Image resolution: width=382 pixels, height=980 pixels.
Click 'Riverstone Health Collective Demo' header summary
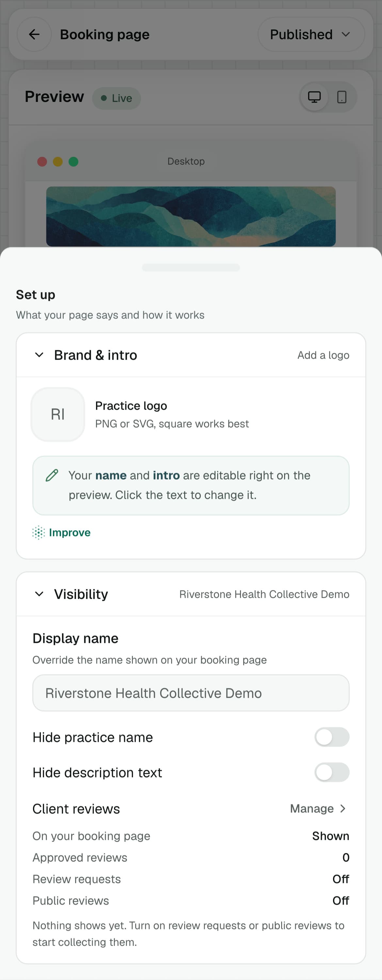[x=264, y=594]
